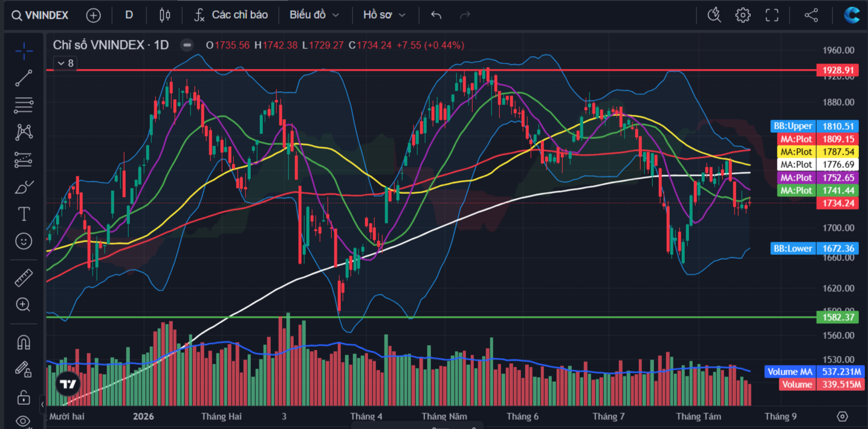This screenshot has width=868, height=429.
Task: Select the Text annotation tool
Action: (24, 214)
